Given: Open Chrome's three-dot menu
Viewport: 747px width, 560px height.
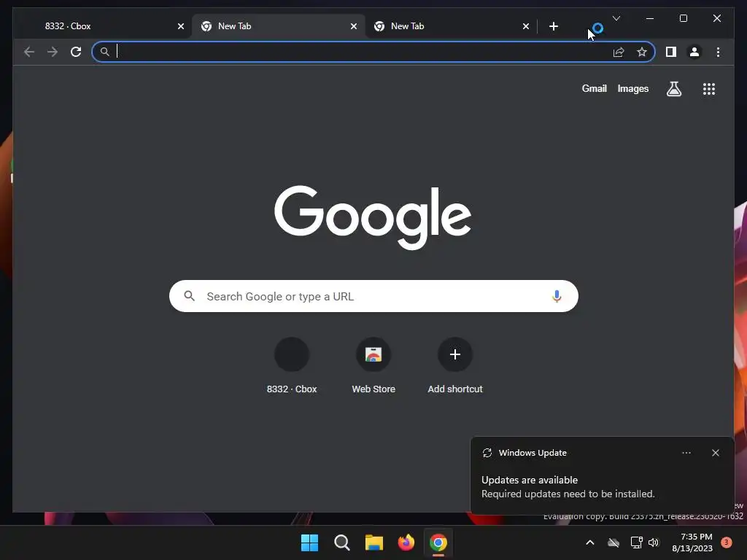Looking at the screenshot, I should [718, 52].
